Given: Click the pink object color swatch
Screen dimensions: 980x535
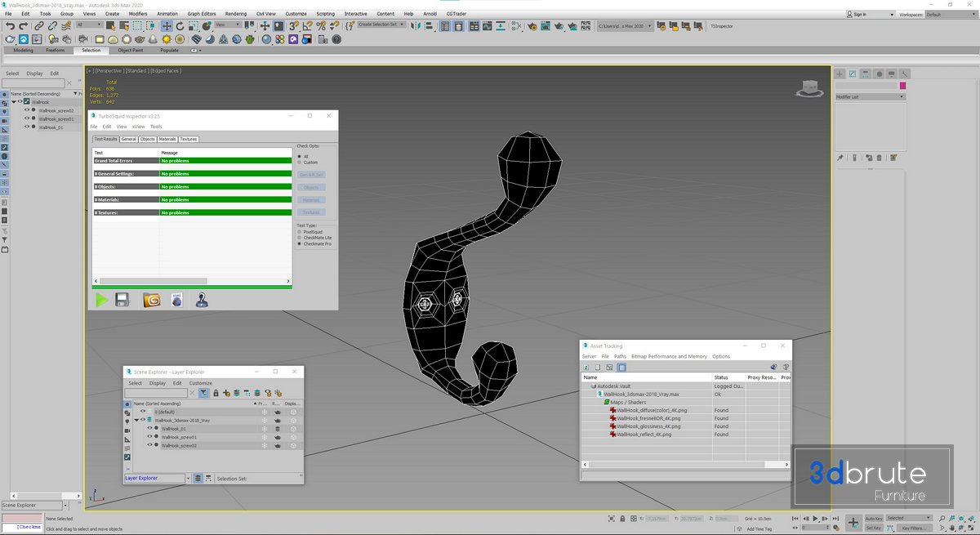Looking at the screenshot, I should point(902,85).
